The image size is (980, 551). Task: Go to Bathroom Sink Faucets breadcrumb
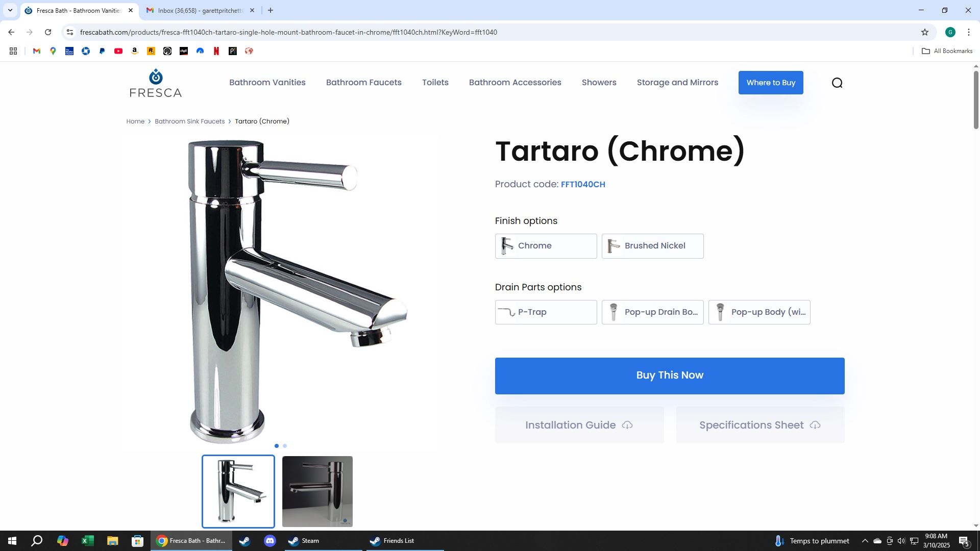(x=190, y=121)
